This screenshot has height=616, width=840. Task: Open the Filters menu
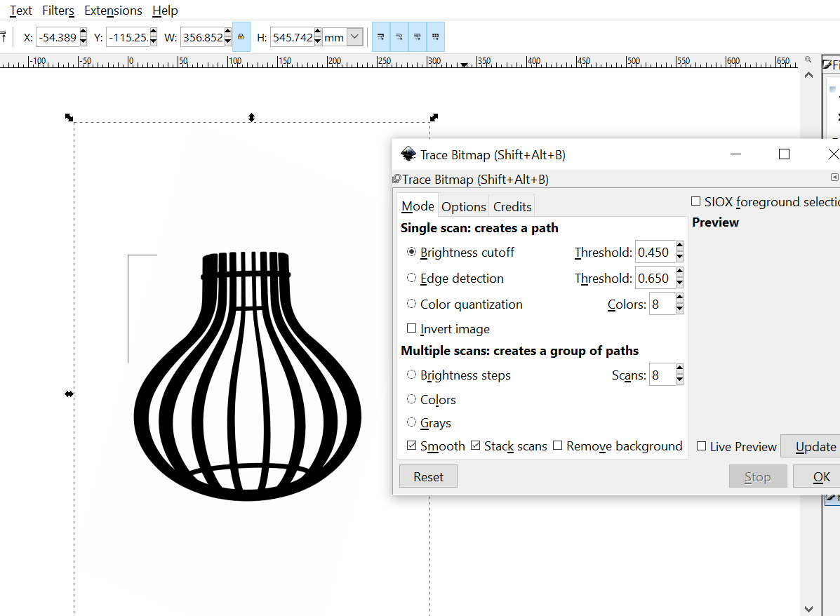(58, 11)
